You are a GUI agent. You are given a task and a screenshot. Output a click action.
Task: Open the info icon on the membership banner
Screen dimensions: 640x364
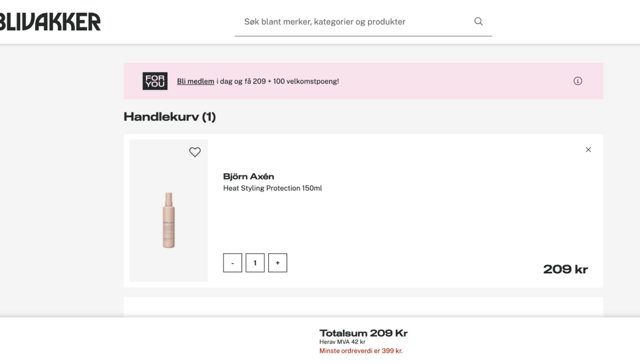[x=578, y=81]
